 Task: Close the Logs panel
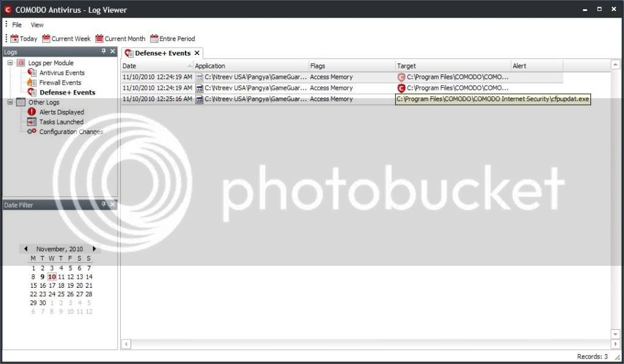(x=113, y=51)
